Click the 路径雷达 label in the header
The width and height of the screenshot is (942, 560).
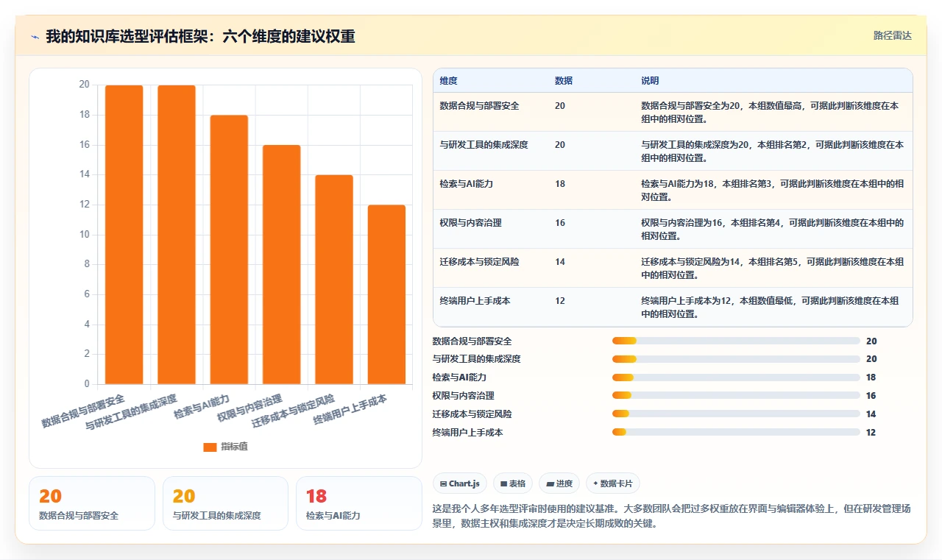pos(892,35)
